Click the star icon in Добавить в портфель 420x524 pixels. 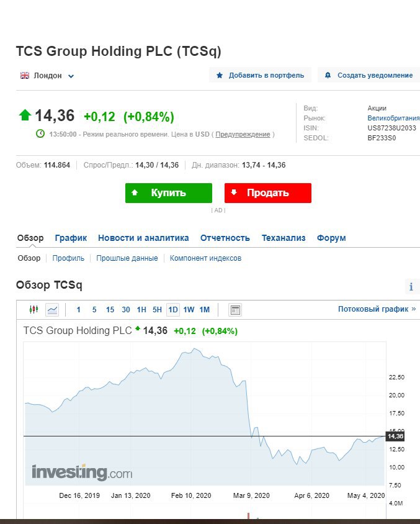(220, 75)
